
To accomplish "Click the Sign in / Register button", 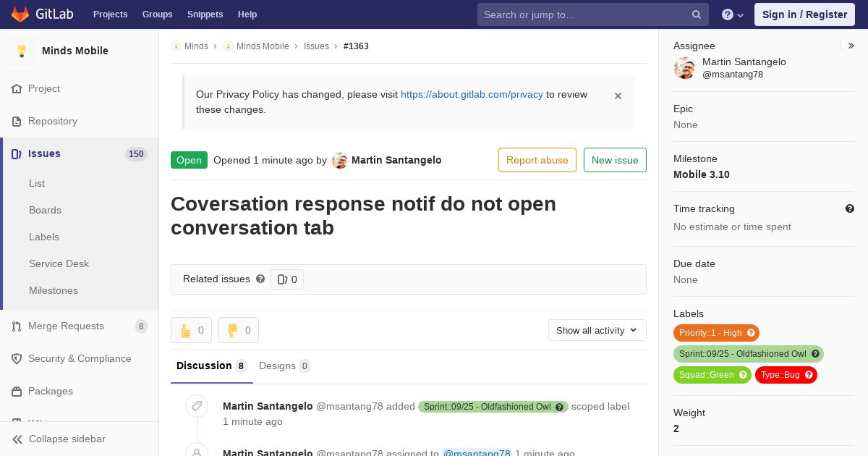I will [x=804, y=14].
